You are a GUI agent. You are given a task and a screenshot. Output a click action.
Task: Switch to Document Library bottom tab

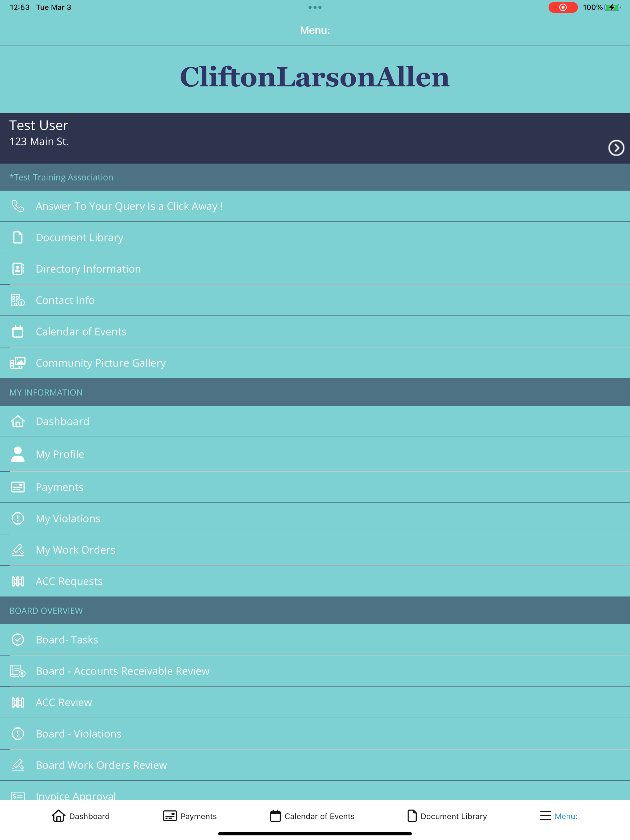tap(447, 816)
